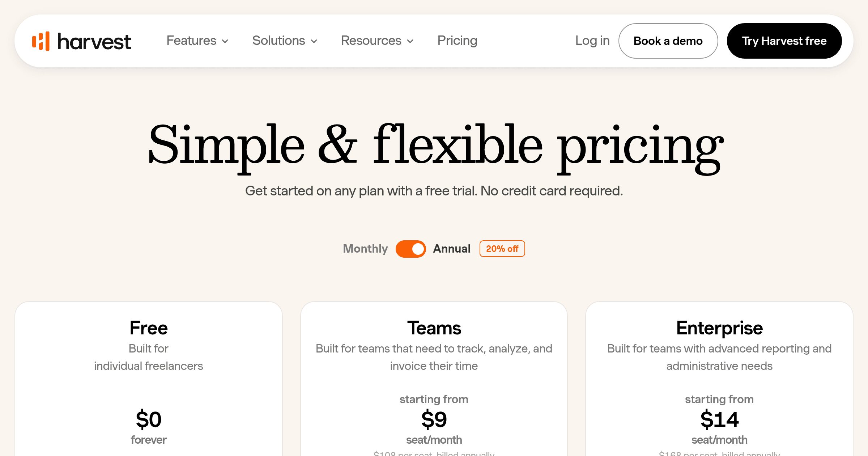The height and width of the screenshot is (456, 868).
Task: Expand the Features dropdown menu
Action: pos(197,41)
